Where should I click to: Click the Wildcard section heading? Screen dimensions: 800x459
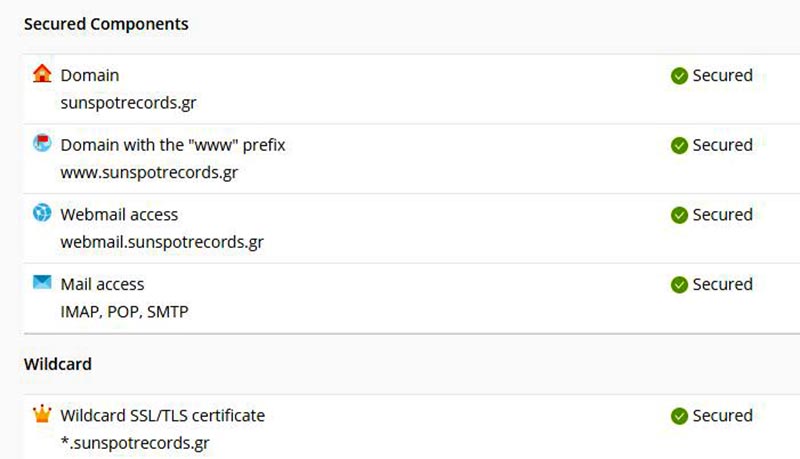click(58, 364)
